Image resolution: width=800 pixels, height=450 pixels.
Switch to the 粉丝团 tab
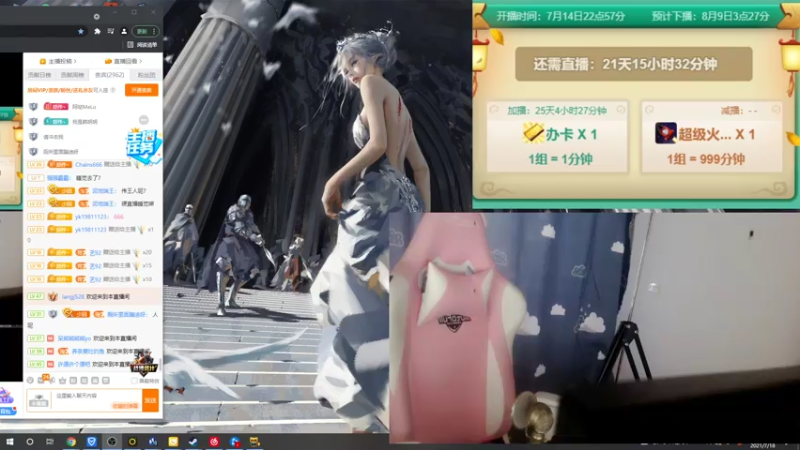(146, 75)
